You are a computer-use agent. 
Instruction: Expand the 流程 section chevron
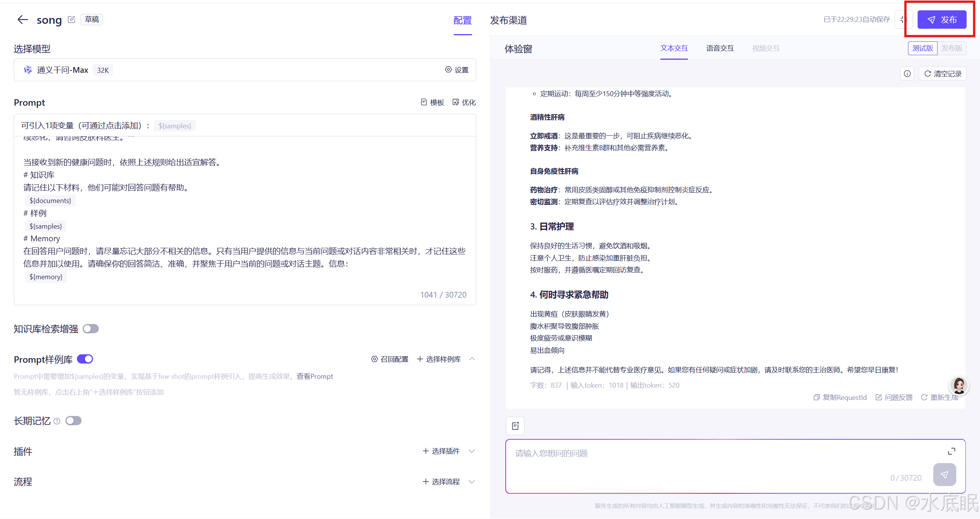tap(472, 481)
